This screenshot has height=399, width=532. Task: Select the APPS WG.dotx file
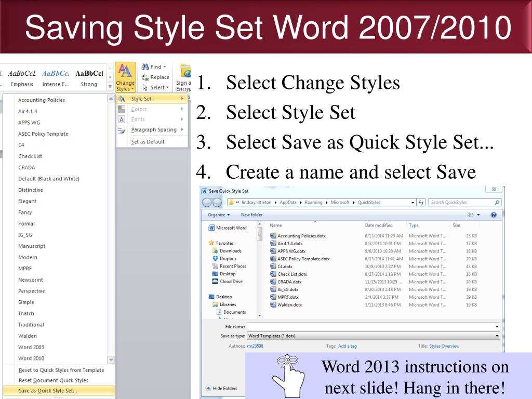(288, 251)
